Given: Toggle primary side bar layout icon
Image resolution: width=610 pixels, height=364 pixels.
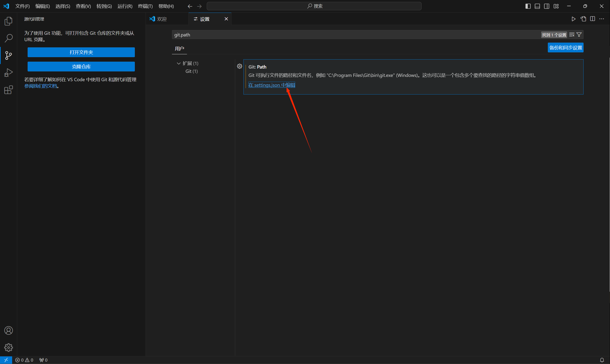Looking at the screenshot, I should (528, 6).
